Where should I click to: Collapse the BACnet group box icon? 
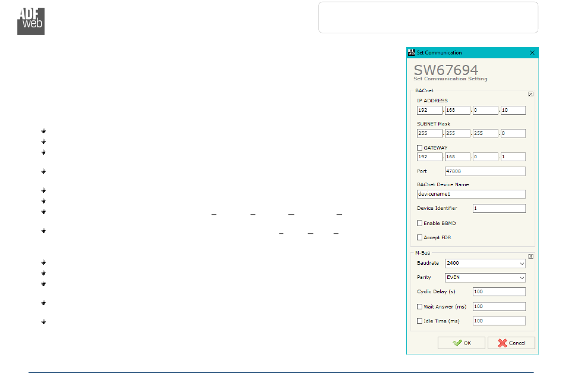point(531,94)
